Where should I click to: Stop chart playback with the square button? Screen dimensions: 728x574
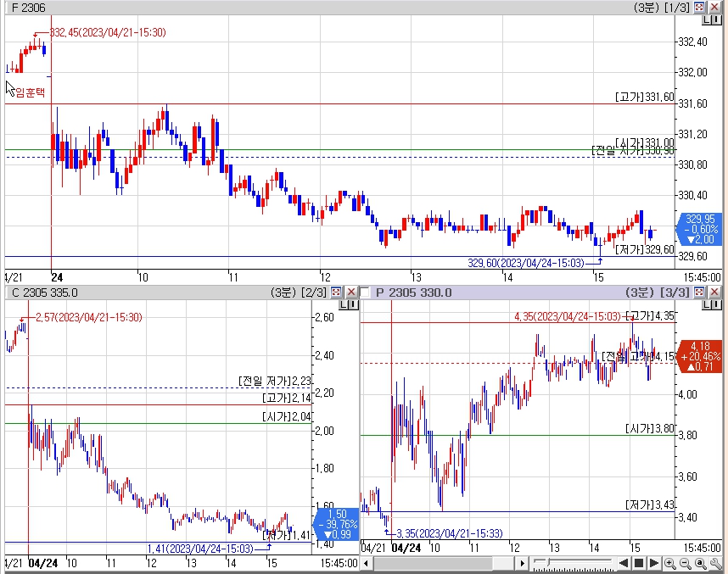click(639, 563)
